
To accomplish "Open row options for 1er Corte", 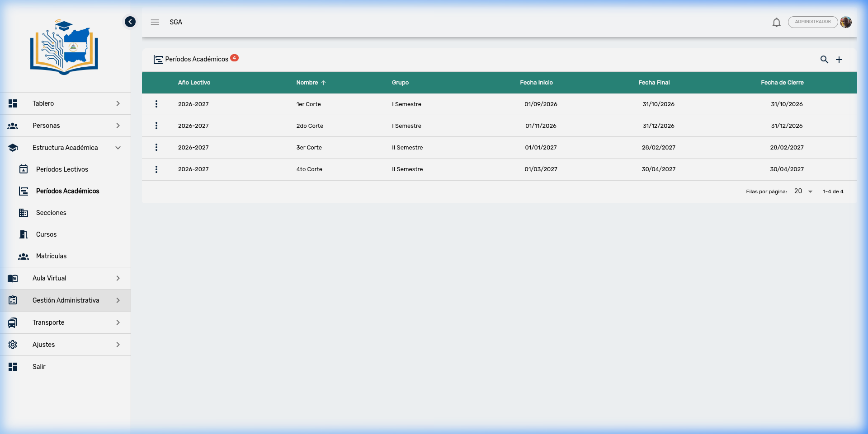I will point(156,104).
